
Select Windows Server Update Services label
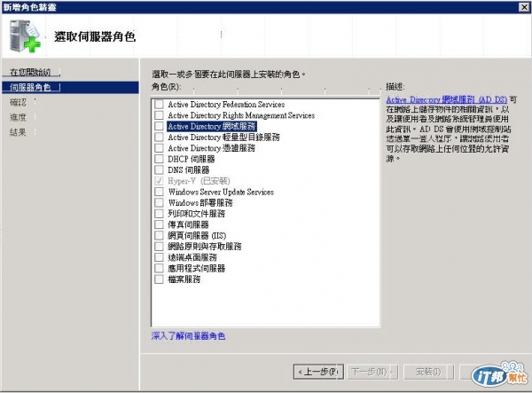point(221,192)
